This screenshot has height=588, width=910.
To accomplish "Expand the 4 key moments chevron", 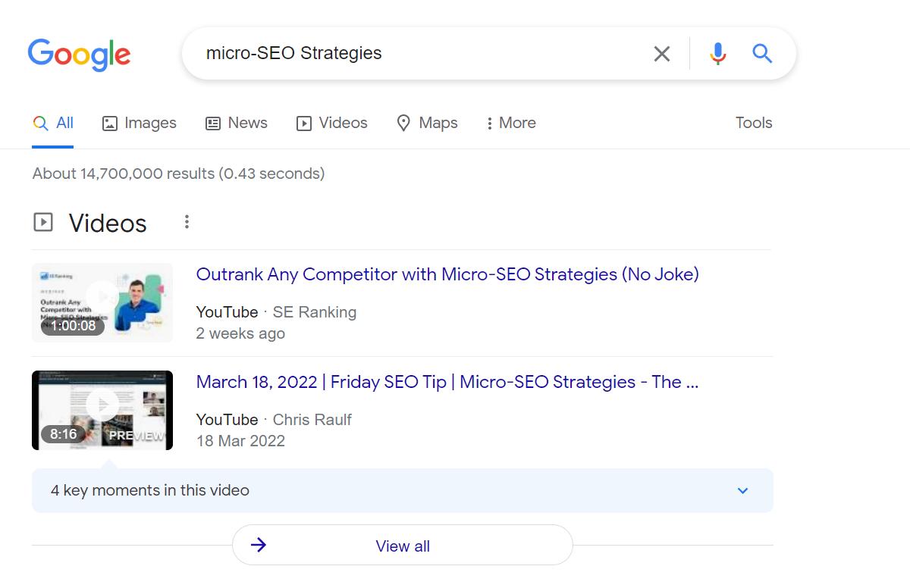I will (x=742, y=490).
